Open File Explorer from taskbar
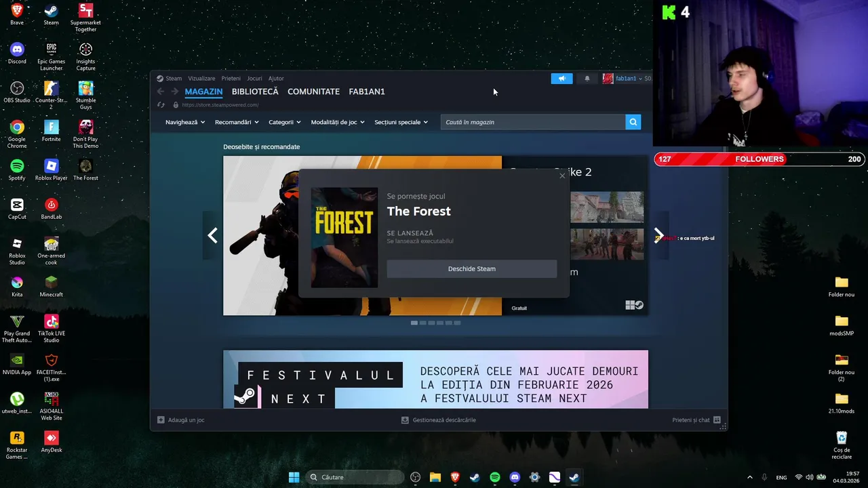 pyautogui.click(x=435, y=477)
